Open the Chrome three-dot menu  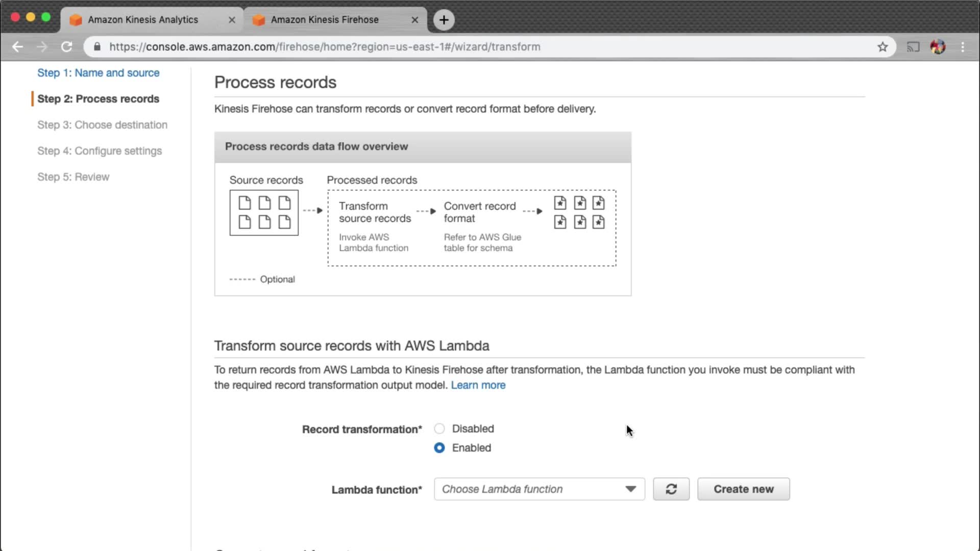click(x=963, y=47)
